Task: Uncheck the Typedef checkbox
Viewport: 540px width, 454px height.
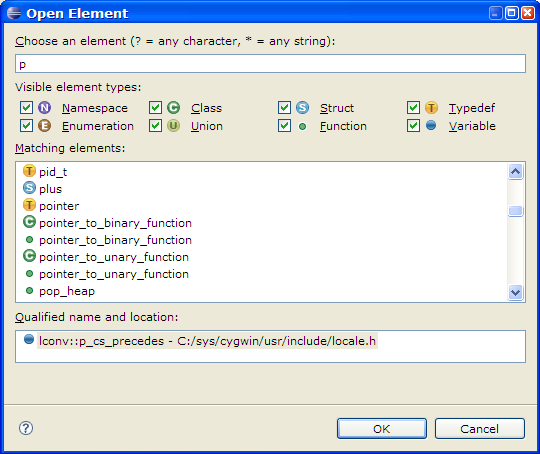Action: point(413,107)
